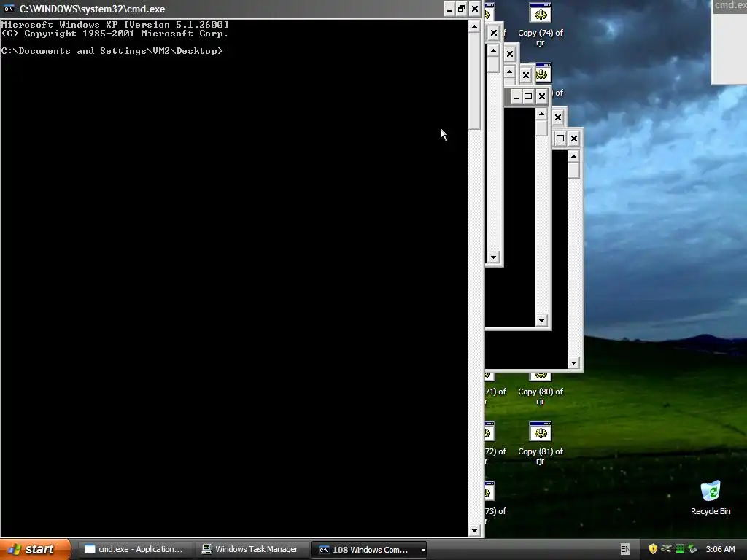Close the front C:\WINDOWS\system32\cmd.exe window
Viewport: 747px width, 560px height.
(474, 9)
